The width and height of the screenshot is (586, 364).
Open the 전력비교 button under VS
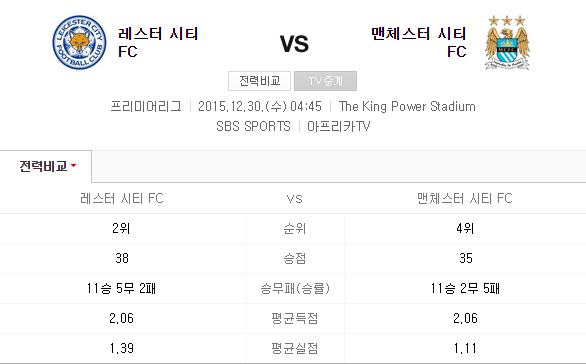pos(259,81)
